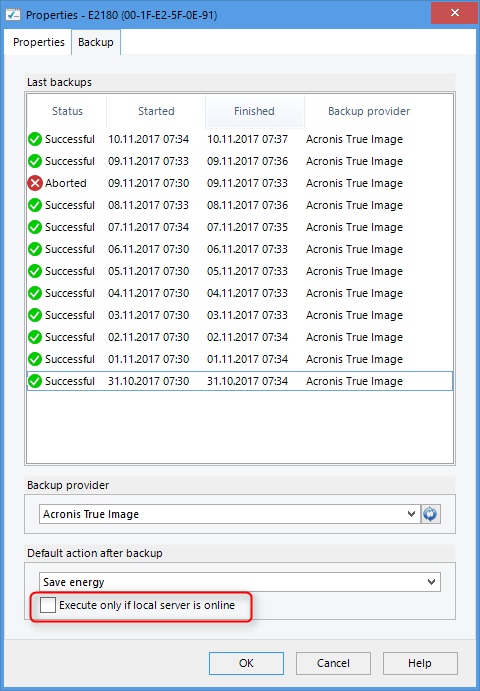Click green check icon of 08.11.2017 backup

click(x=35, y=205)
